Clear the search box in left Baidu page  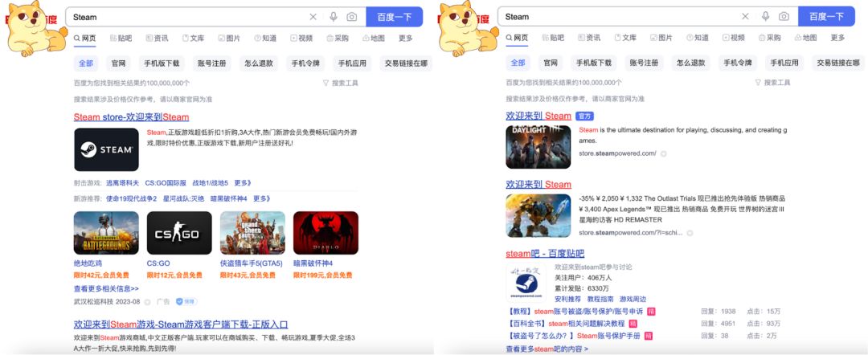pyautogui.click(x=313, y=17)
